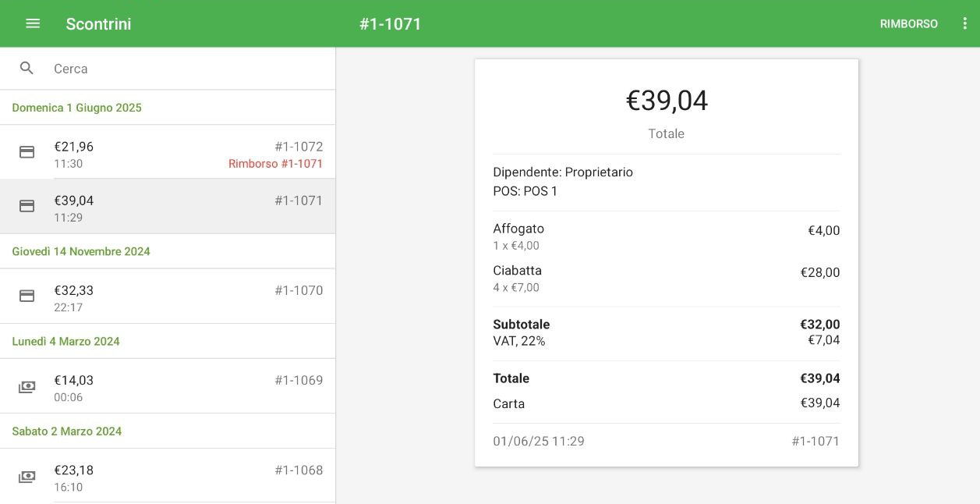Click the Domenica 1 Giugno 2025 header
980x504 pixels.
[76, 108]
